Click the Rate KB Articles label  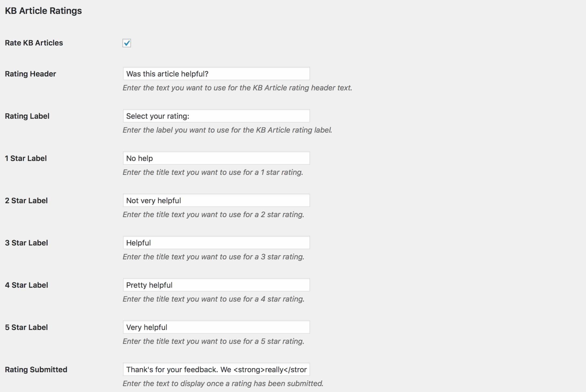coord(34,43)
